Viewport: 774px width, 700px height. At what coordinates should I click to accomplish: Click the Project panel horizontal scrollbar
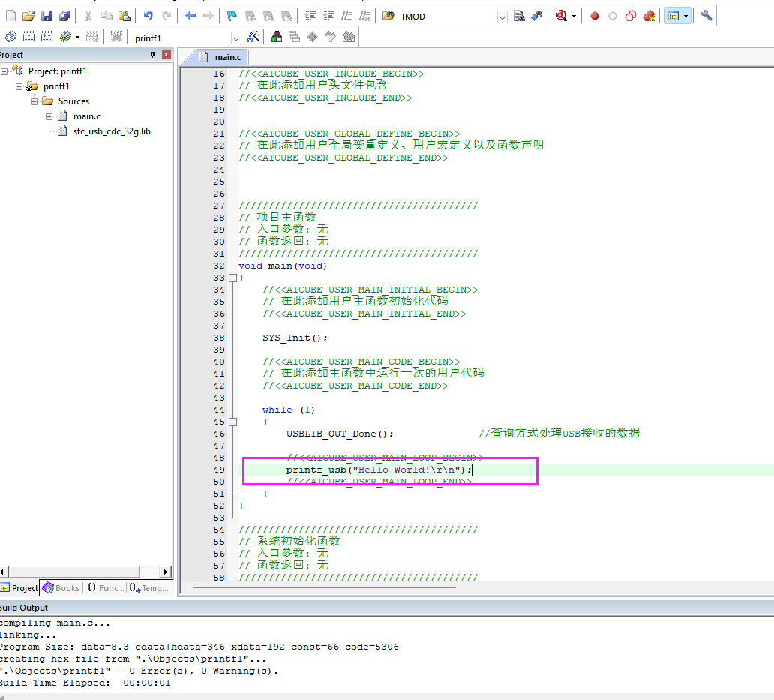pyautogui.click(x=74, y=572)
